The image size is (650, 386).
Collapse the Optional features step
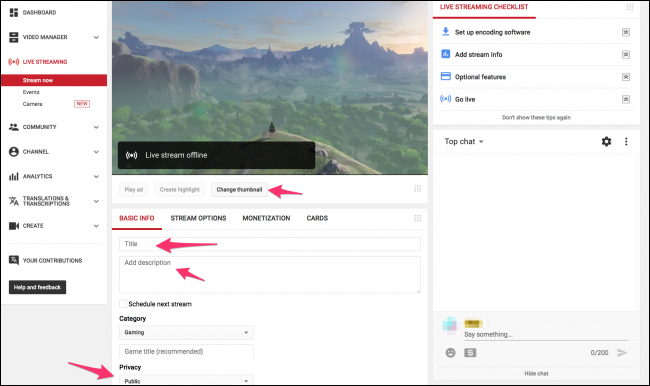tap(626, 77)
